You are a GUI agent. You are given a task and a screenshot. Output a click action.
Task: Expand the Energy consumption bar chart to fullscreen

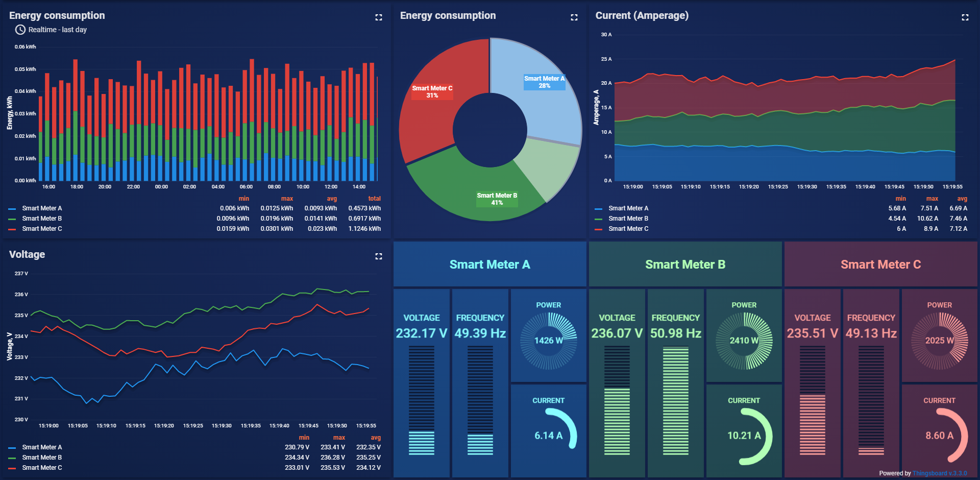tap(379, 17)
